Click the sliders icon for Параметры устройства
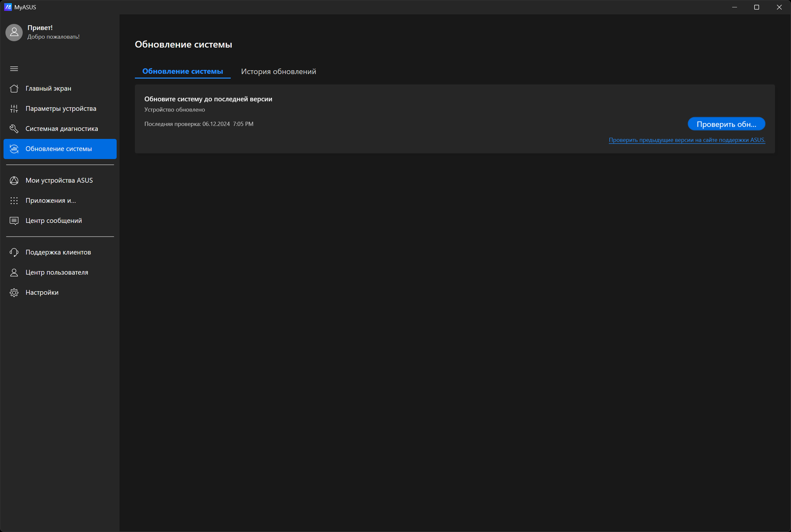 14,109
